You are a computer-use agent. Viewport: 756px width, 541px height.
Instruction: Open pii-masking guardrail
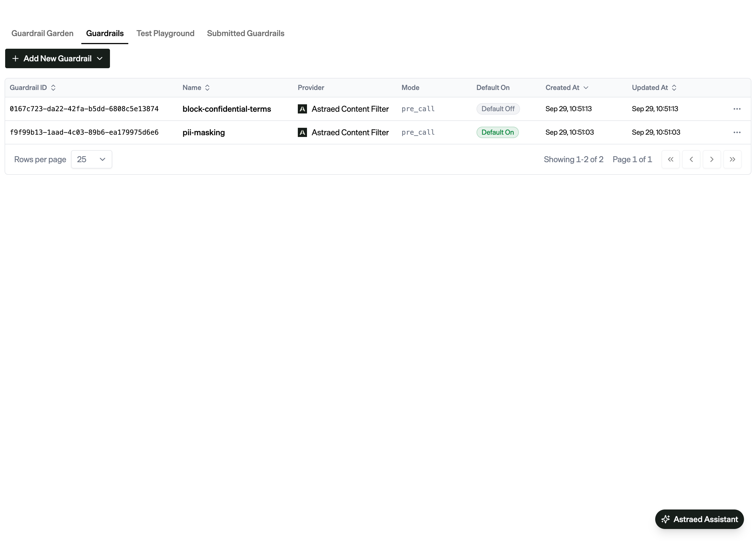(203, 133)
